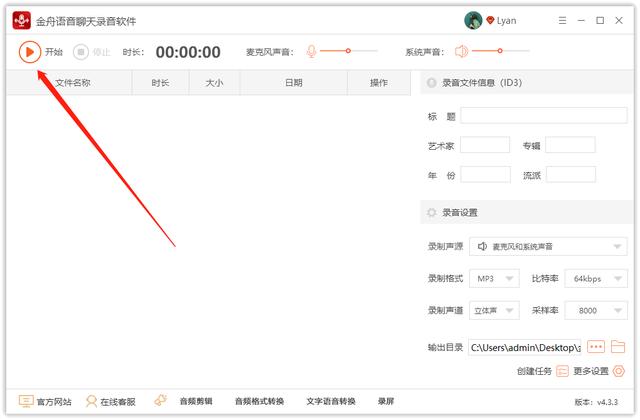The height and width of the screenshot is (420, 640).
Task: Open the 录制格式 MP3 dropdown
Action: 494,278
